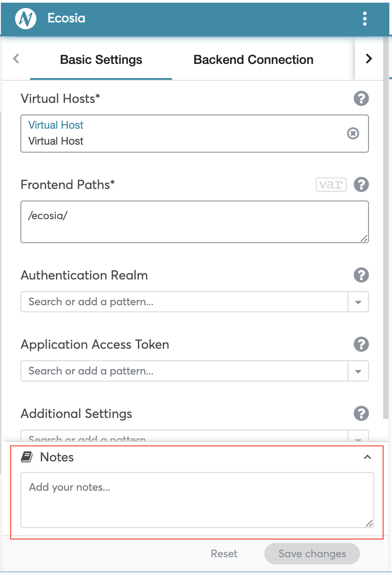Click the Save changes button
Screen dimensions: 392x575
(312, 554)
